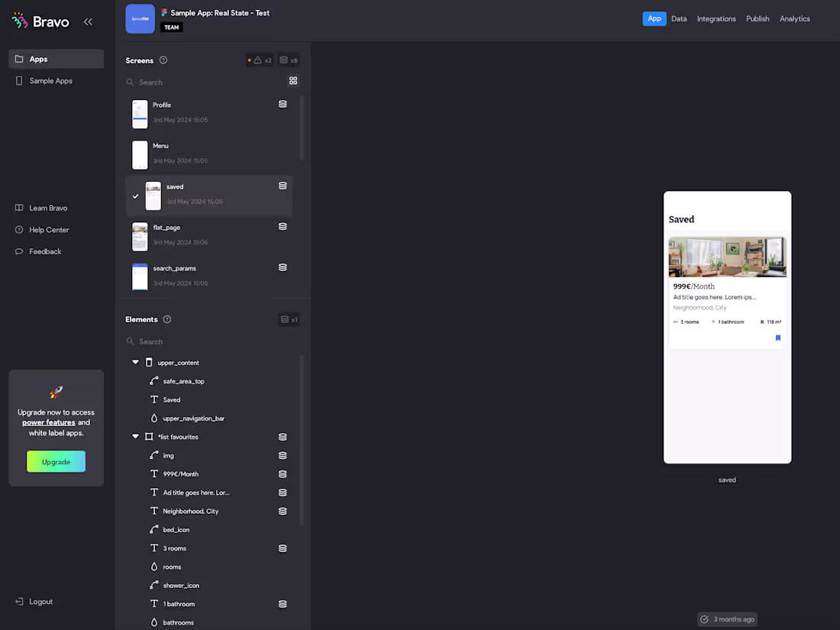Click the database icon on Profile screen

tap(283, 104)
